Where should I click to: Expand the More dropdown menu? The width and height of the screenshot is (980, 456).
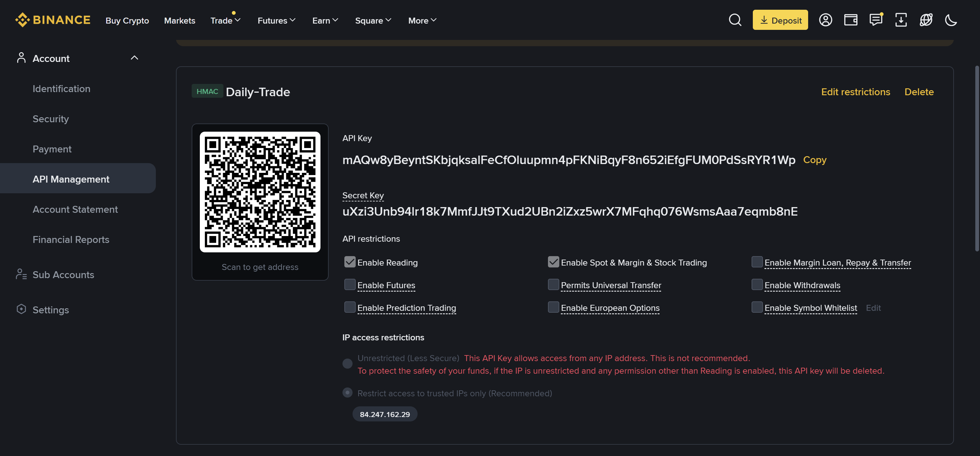point(422,20)
